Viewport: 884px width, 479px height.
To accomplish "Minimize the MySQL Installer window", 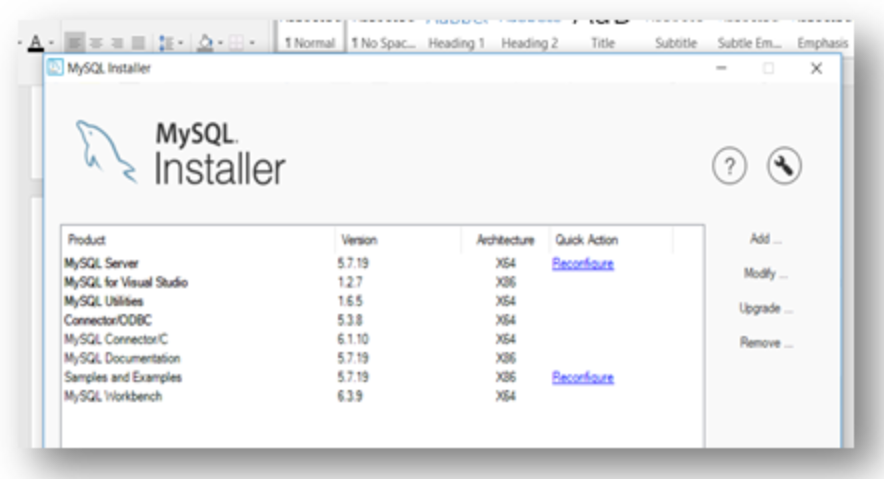I will tap(721, 68).
